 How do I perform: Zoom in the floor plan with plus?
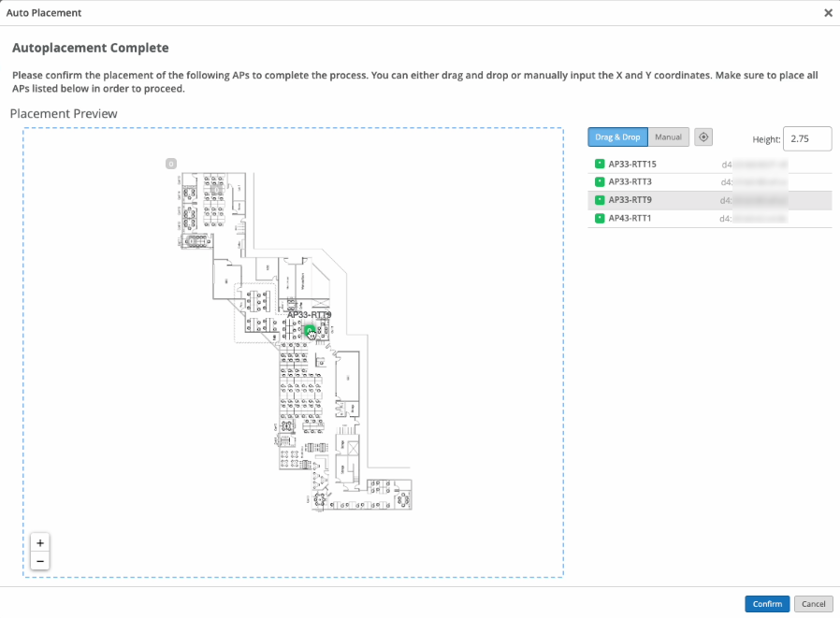click(x=40, y=542)
